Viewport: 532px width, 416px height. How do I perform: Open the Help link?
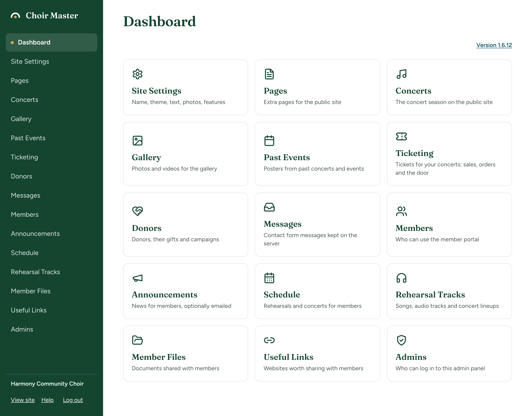[x=48, y=400]
